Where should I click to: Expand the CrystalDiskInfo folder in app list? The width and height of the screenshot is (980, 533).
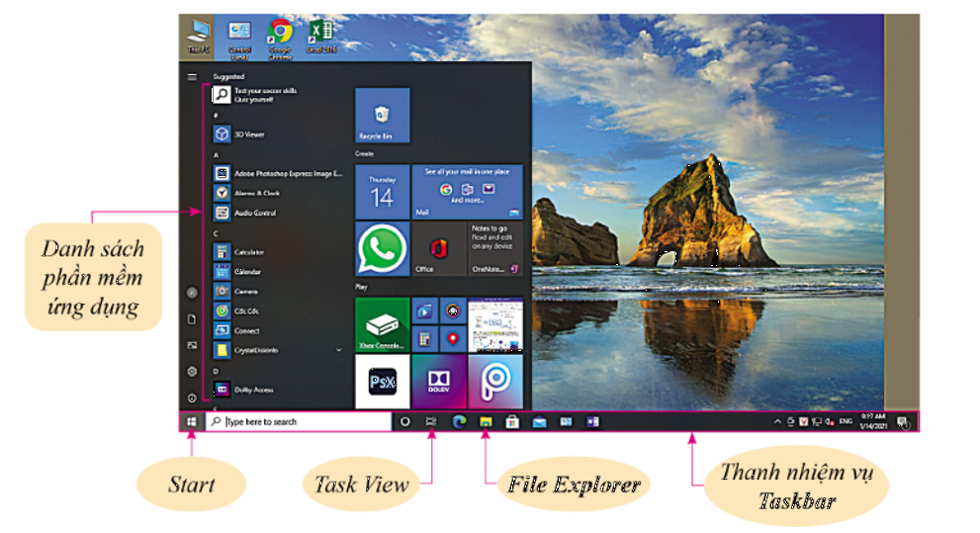[339, 350]
